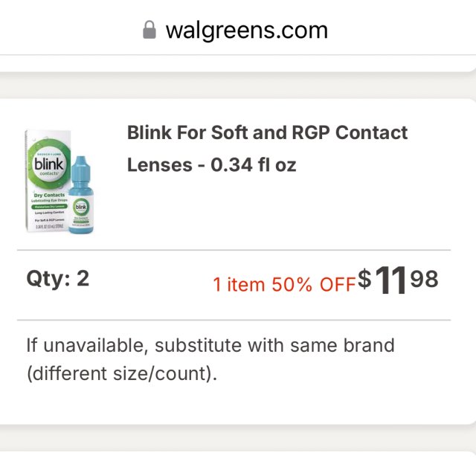Screen dimensions: 476x476
Task: Open the Blink For Soft and RGP title
Action: (268, 133)
